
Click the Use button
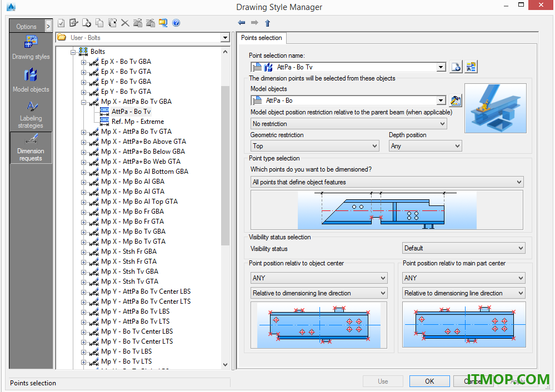point(383,381)
